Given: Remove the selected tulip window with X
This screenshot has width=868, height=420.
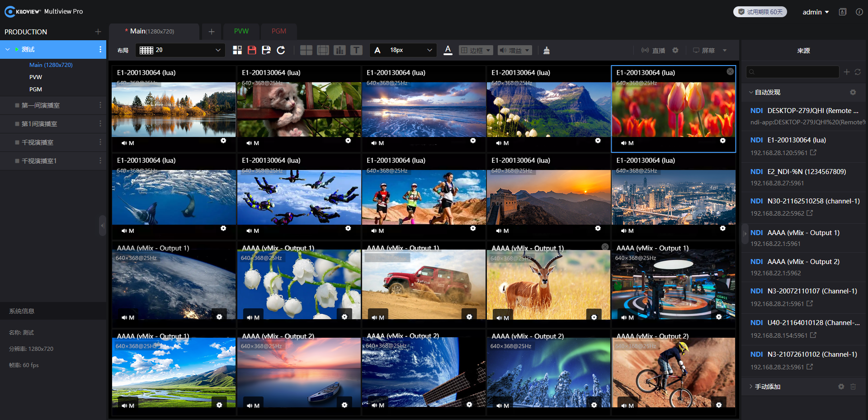Looking at the screenshot, I should pyautogui.click(x=730, y=71).
